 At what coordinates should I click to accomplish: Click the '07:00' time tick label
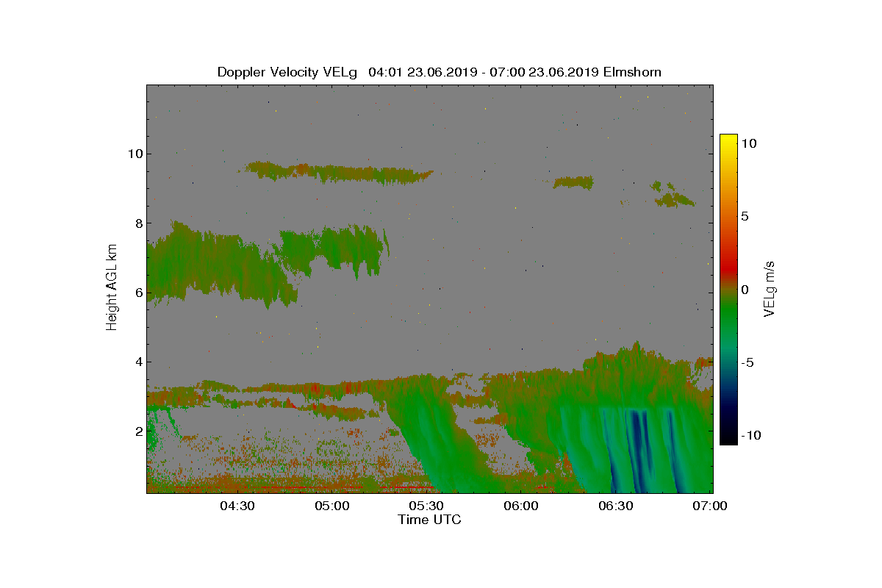tap(711, 506)
